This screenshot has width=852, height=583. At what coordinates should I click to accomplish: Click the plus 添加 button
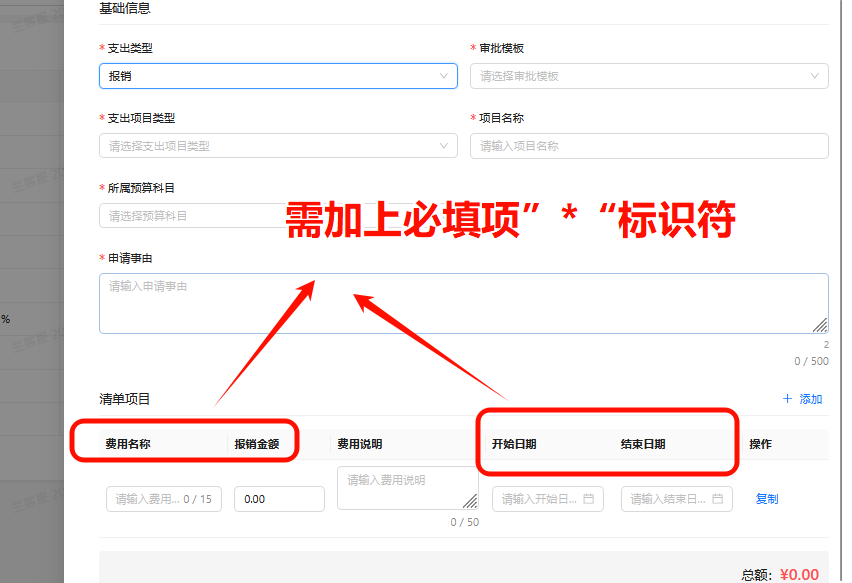802,399
